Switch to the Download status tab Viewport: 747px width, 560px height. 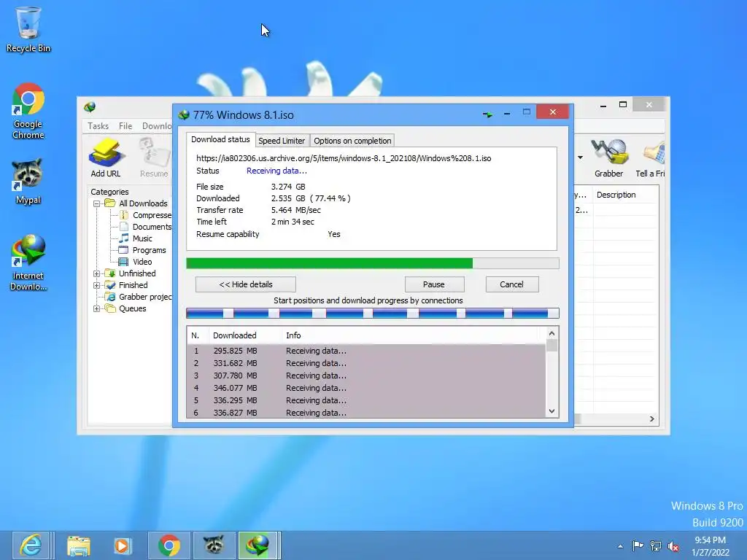click(x=220, y=139)
